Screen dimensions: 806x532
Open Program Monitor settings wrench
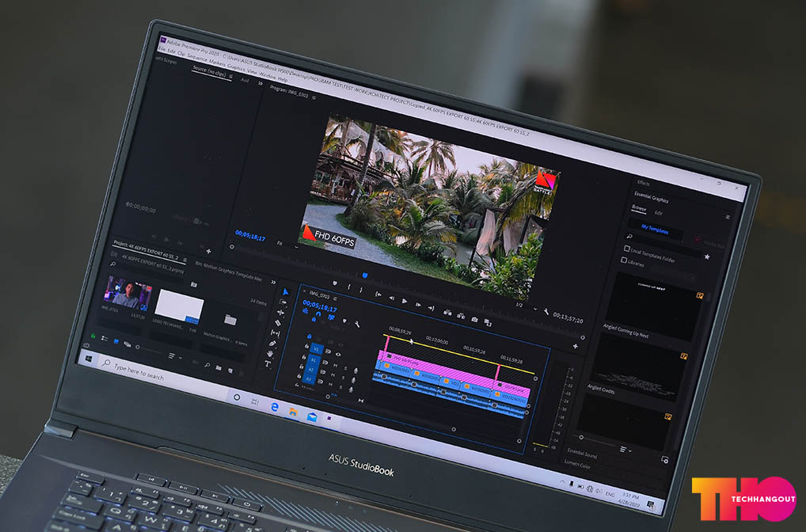pyautogui.click(x=546, y=311)
